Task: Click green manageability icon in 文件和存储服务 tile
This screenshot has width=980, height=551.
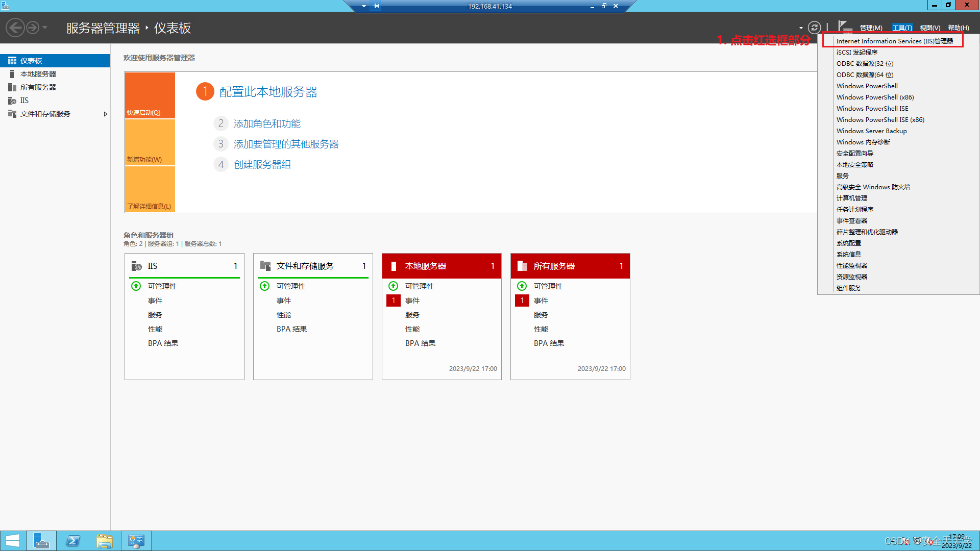Action: pos(265,286)
